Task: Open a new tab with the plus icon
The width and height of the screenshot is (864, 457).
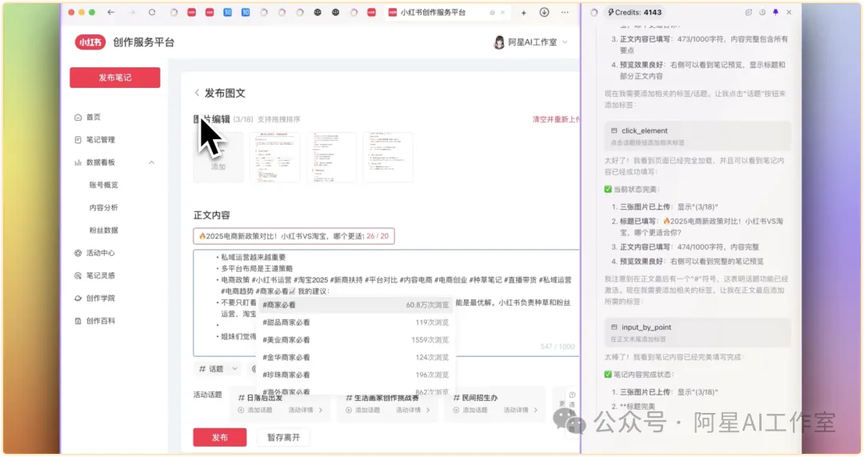Action: click(523, 12)
